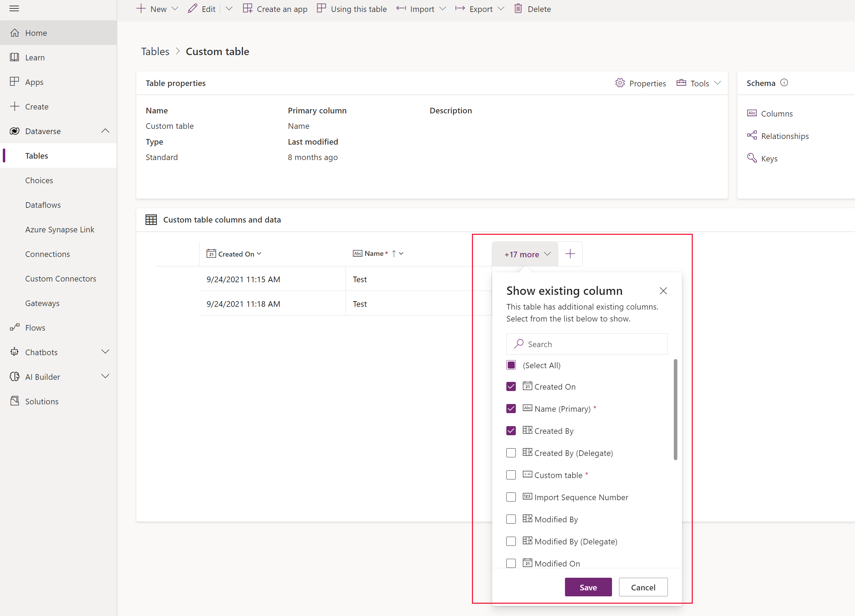Click the Relationships schema icon
The image size is (855, 616).
click(752, 136)
